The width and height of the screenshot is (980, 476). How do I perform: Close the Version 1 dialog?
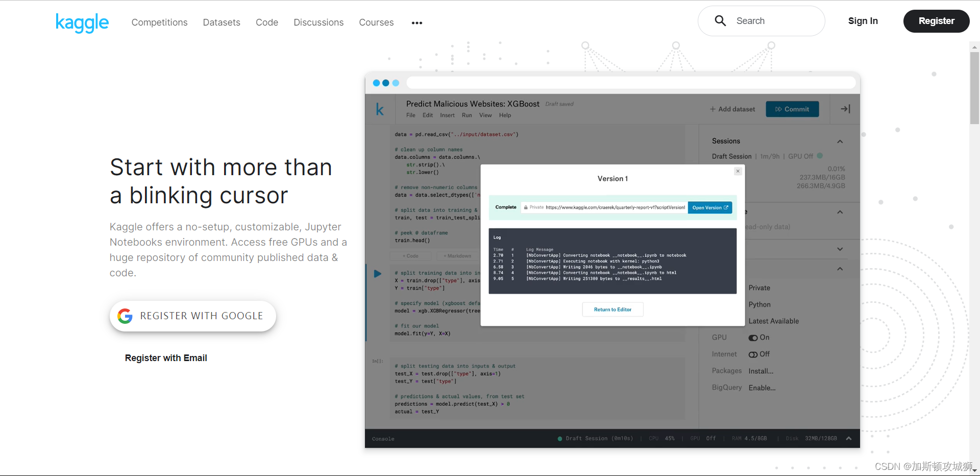(738, 171)
